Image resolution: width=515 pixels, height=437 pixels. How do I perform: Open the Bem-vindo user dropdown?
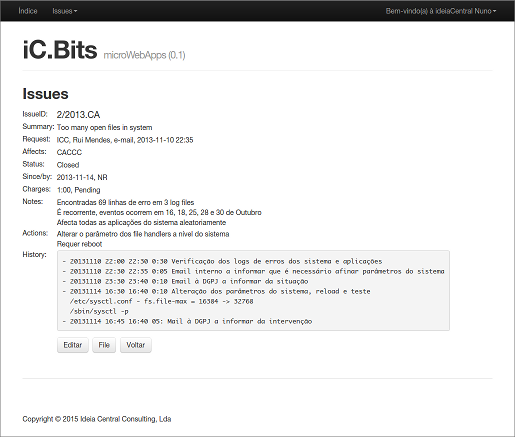pos(441,11)
